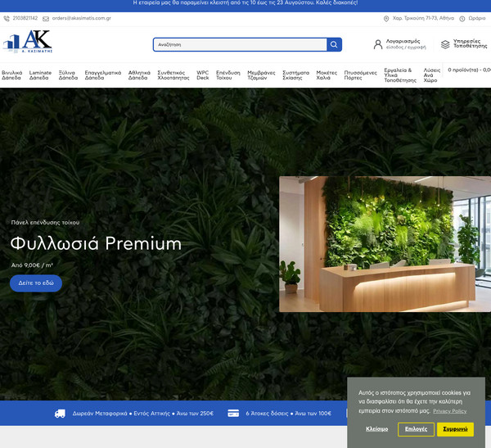Click Κλείσιμο in cookie banner
The width and height of the screenshot is (491, 448).
pyautogui.click(x=376, y=429)
